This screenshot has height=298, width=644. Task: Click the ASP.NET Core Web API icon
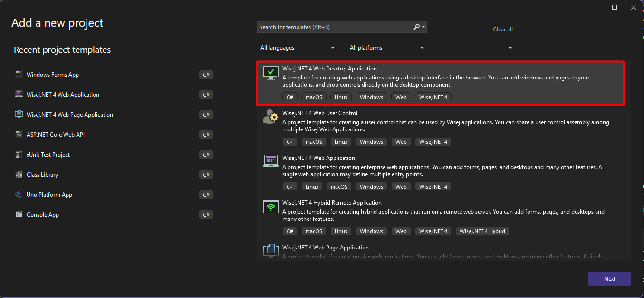coord(19,135)
